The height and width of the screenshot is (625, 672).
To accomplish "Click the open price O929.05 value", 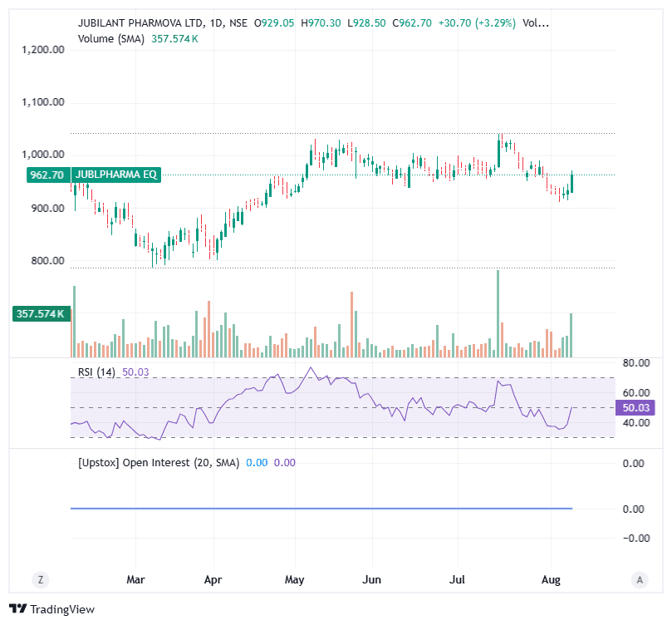I will pyautogui.click(x=274, y=23).
